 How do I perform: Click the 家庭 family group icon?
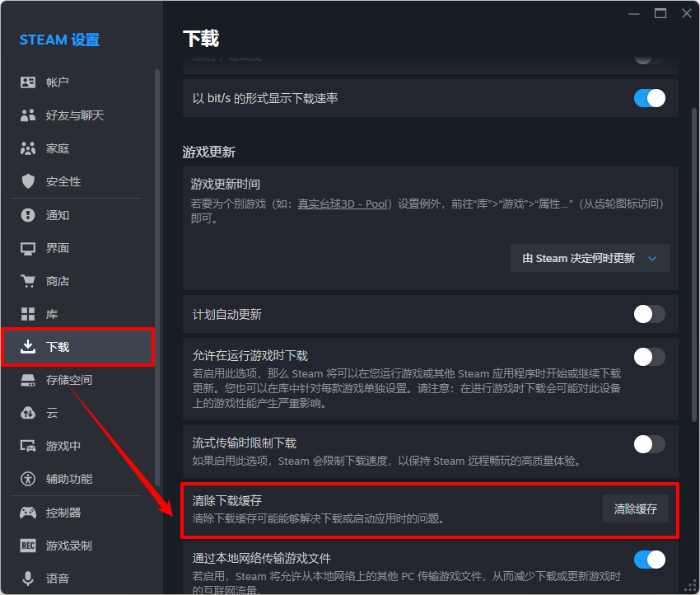(28, 148)
